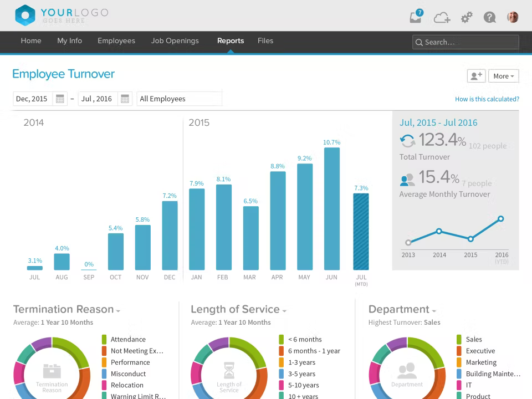Click the Total Turnover refresh arrows icon
This screenshot has width=532, height=399.
click(408, 140)
